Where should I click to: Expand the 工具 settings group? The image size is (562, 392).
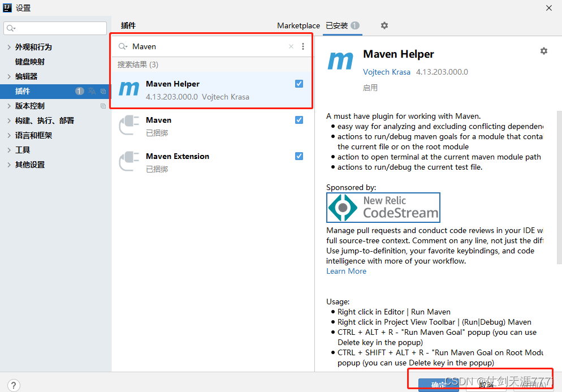9,150
